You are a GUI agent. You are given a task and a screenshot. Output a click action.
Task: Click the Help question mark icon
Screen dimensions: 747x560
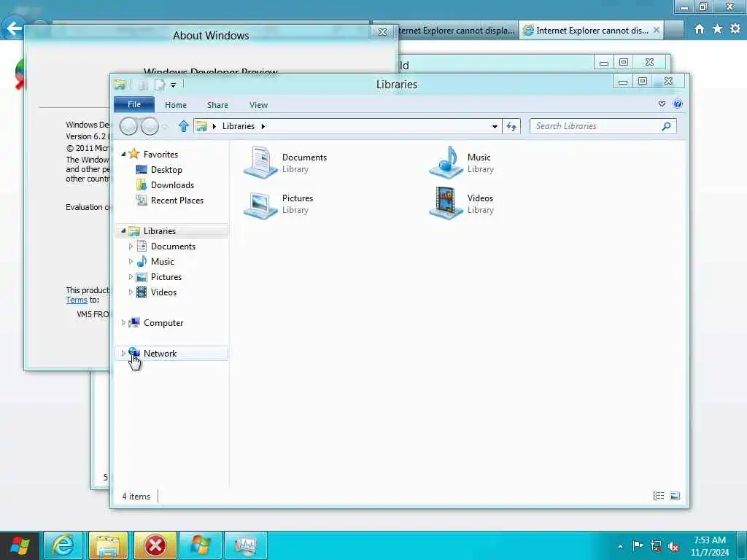[x=678, y=104]
